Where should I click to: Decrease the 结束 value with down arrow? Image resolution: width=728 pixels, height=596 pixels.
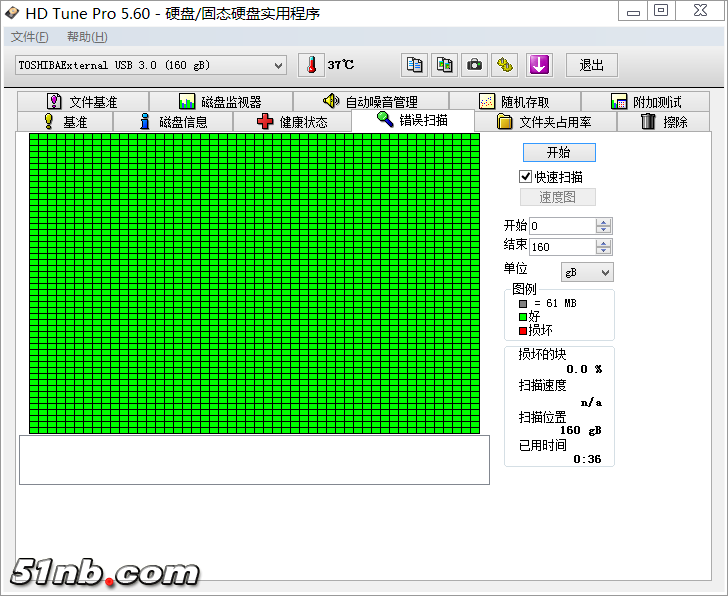[604, 251]
